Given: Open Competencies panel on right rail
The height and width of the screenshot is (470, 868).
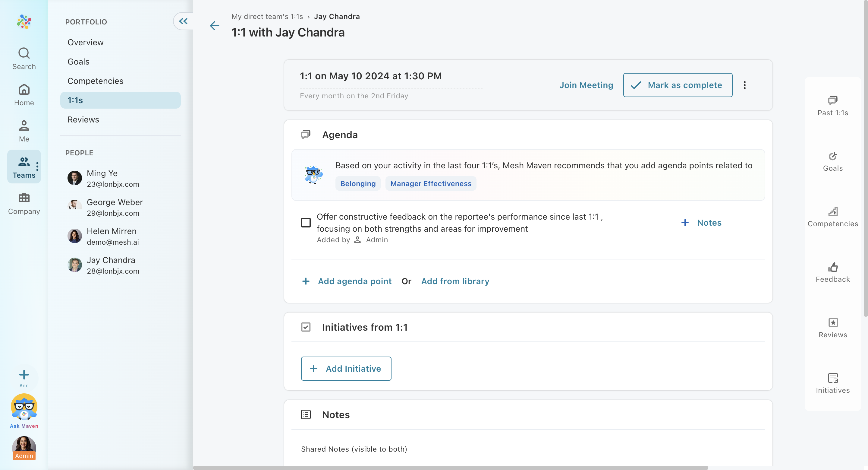Looking at the screenshot, I should coord(832,217).
